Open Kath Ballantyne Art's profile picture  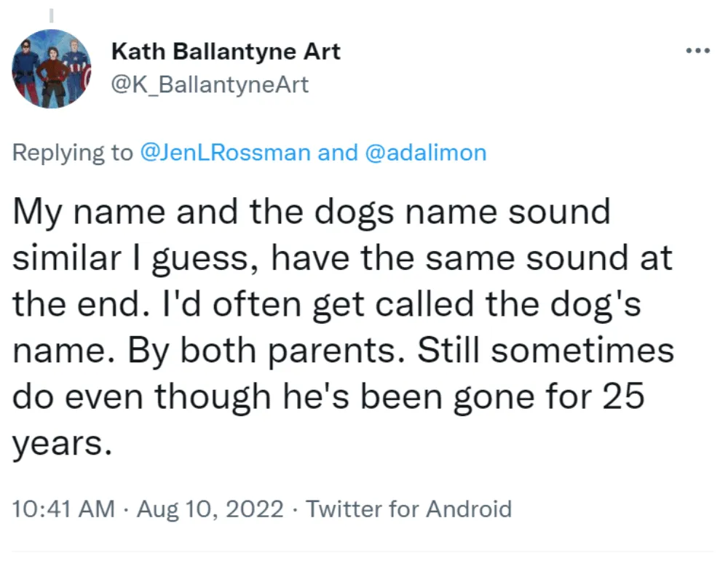52,68
